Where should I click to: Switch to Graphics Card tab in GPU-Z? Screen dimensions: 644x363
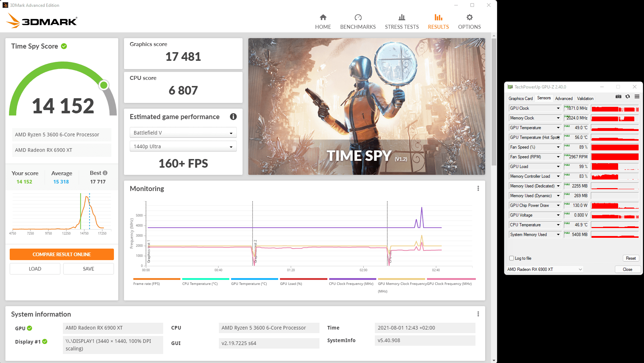tap(520, 99)
